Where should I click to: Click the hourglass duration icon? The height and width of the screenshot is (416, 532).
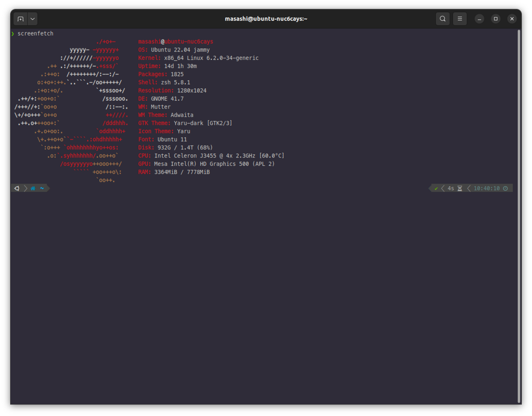point(460,188)
